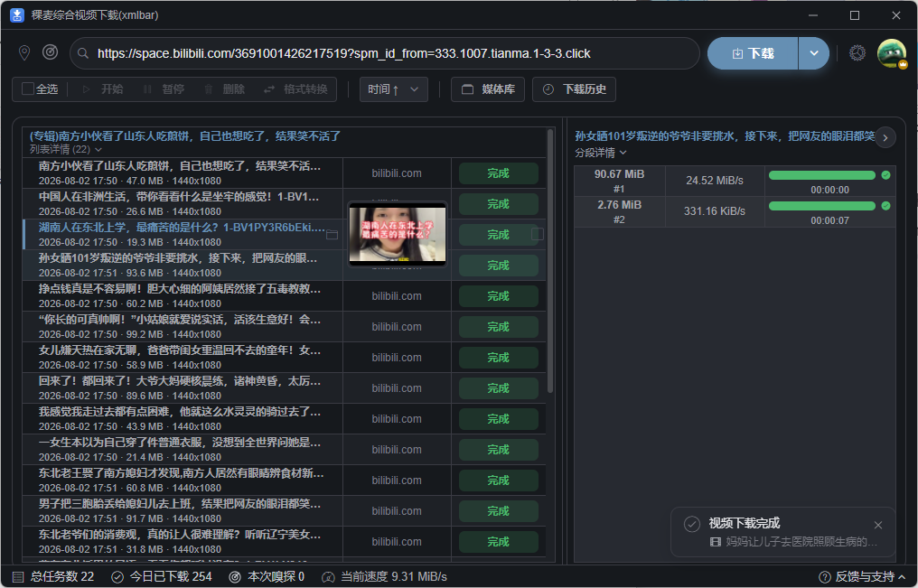Click the 今日已下载 checkmark icon

tap(117, 577)
